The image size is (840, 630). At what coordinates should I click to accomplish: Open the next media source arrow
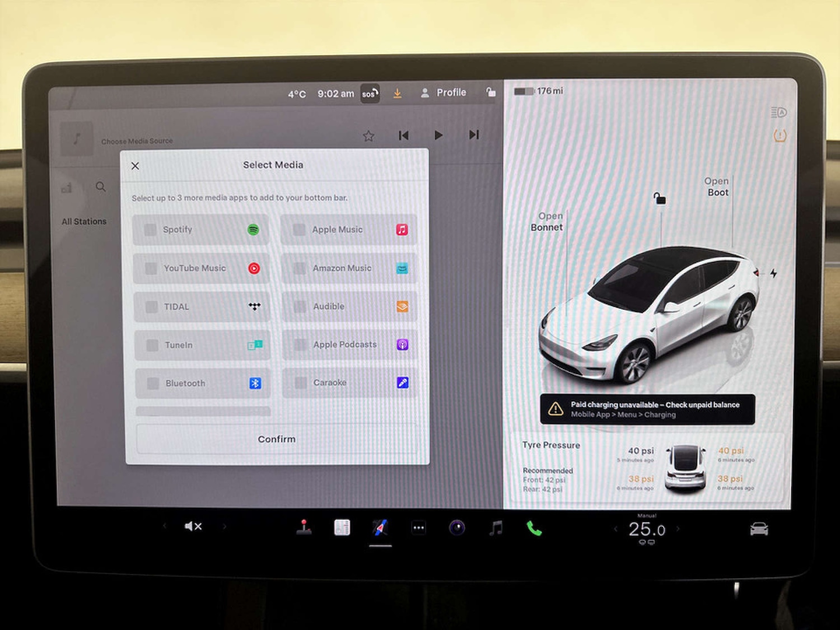tap(474, 134)
